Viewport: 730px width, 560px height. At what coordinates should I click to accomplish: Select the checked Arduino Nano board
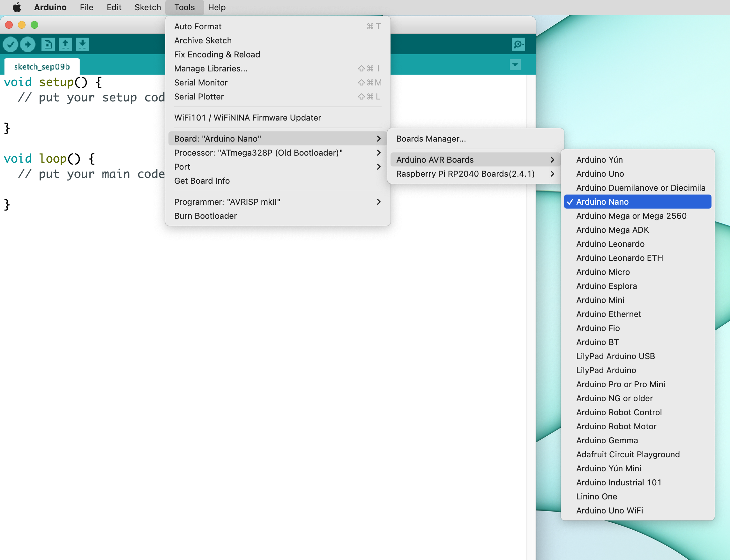pyautogui.click(x=637, y=202)
